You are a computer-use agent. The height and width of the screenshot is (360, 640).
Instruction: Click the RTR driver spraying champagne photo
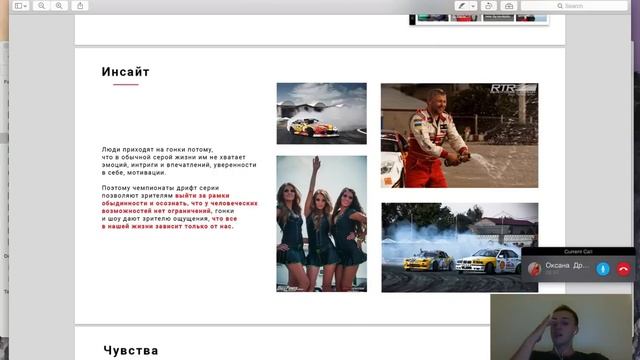460,136
